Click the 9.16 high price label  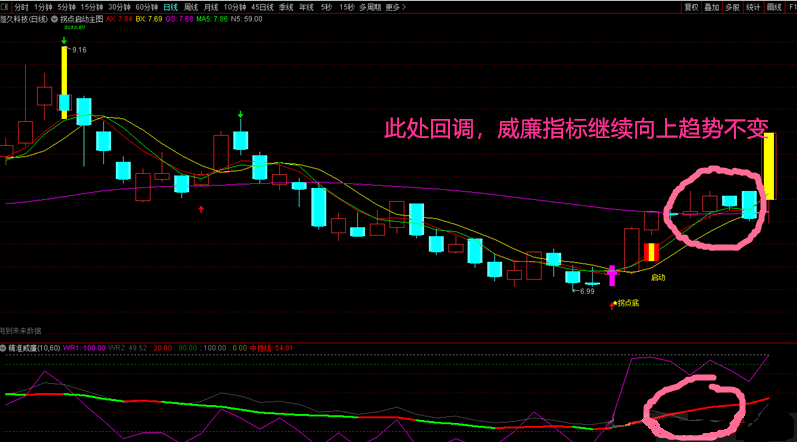coord(79,50)
